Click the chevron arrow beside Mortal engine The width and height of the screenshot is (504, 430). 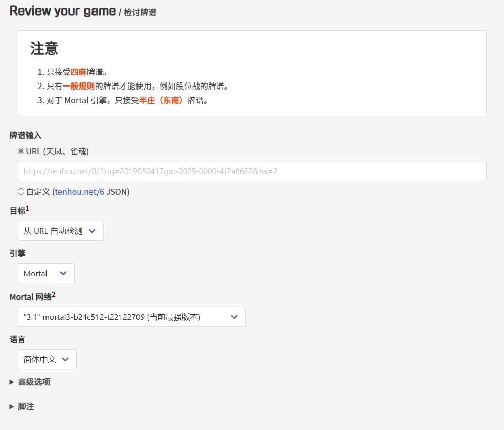(63, 273)
